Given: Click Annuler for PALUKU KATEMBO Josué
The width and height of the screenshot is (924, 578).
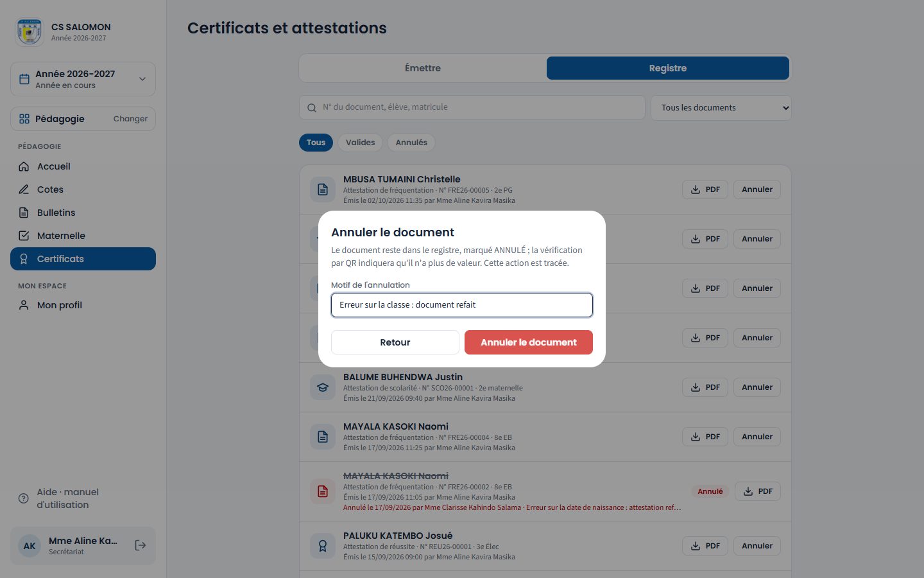Looking at the screenshot, I should pos(757,546).
